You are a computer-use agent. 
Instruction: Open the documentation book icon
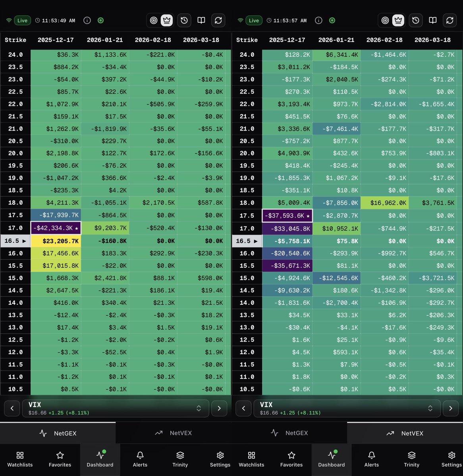pos(201,20)
